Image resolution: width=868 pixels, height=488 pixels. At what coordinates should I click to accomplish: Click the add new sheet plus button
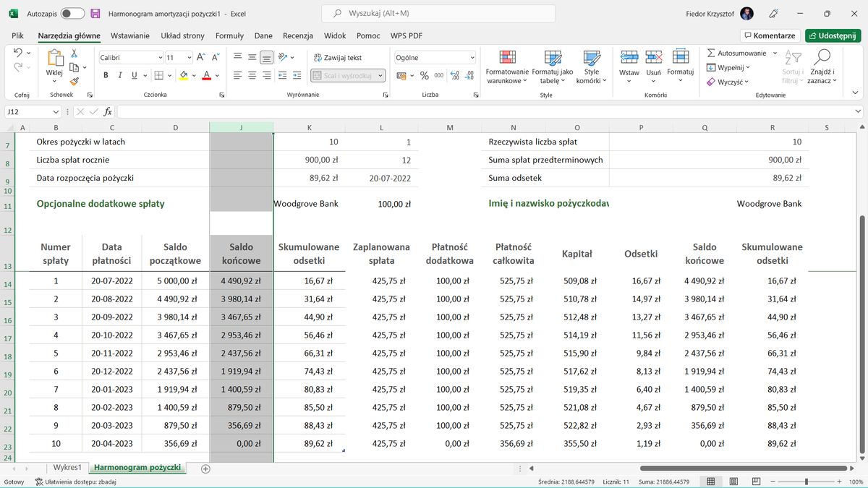click(205, 468)
